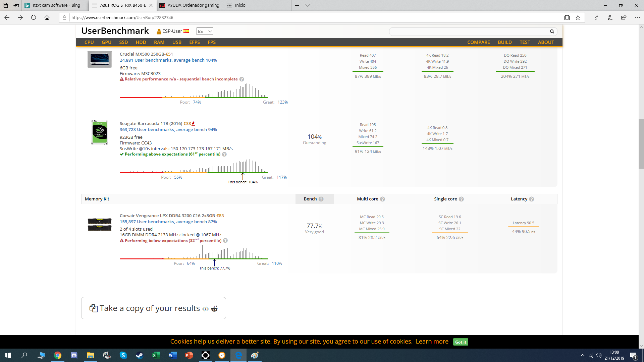Click the add notes pen icon
This screenshot has height=362, width=644.
click(610, 17)
